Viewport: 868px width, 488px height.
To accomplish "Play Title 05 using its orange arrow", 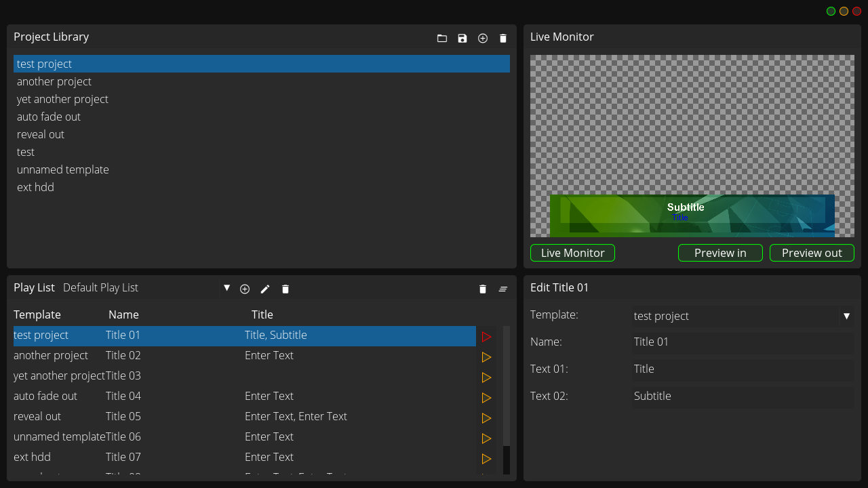I will pyautogui.click(x=486, y=418).
